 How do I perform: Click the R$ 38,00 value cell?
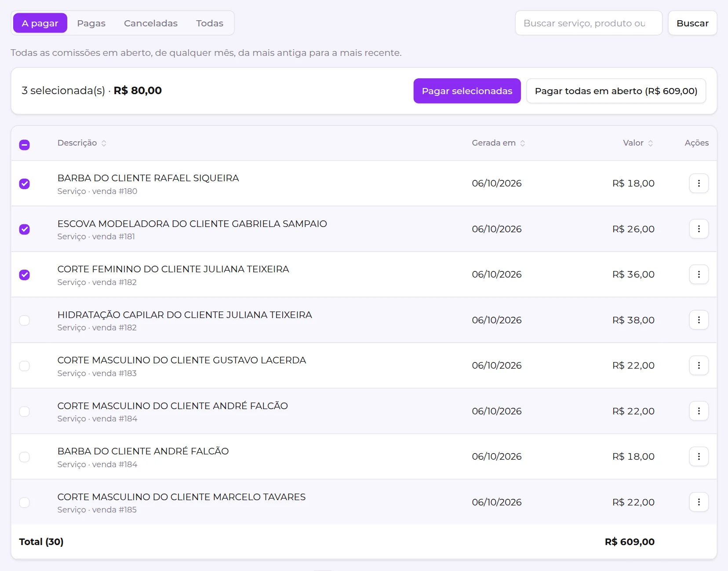point(633,320)
